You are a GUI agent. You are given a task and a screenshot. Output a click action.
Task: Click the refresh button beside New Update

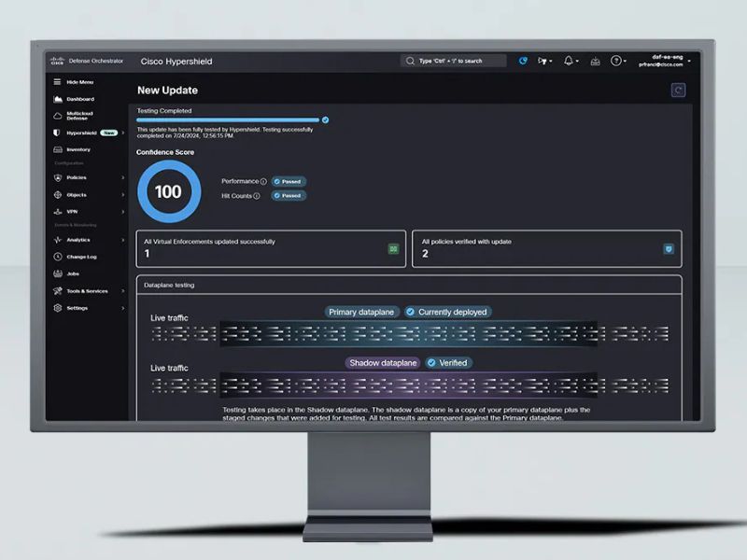click(x=678, y=90)
